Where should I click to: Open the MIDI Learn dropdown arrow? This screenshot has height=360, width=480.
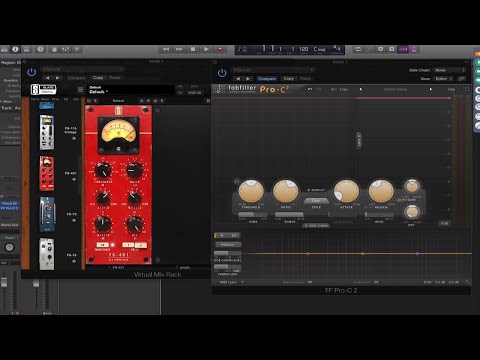242,282
